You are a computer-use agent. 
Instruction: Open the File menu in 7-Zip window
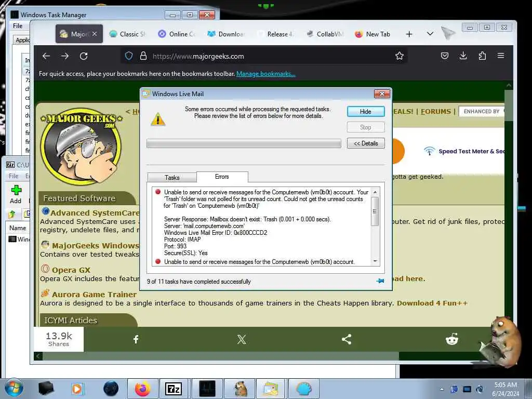(x=14, y=176)
